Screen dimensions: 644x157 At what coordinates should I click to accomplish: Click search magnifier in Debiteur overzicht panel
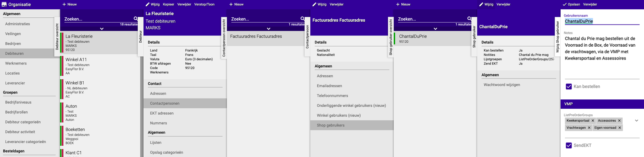pos(136,19)
